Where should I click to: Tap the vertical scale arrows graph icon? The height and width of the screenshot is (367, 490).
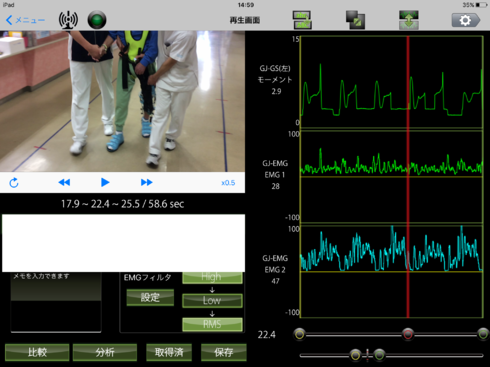[409, 20]
